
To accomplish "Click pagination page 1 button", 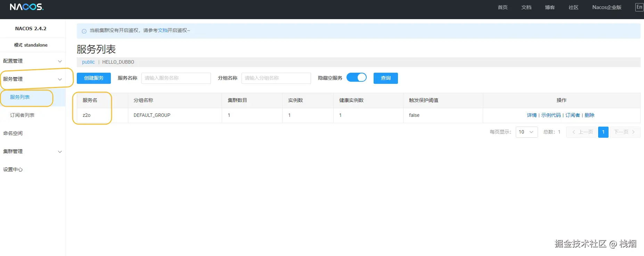I will [x=603, y=132].
